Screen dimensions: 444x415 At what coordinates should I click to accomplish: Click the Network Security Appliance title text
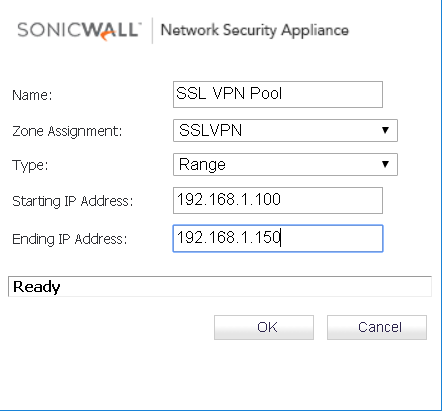(255, 30)
